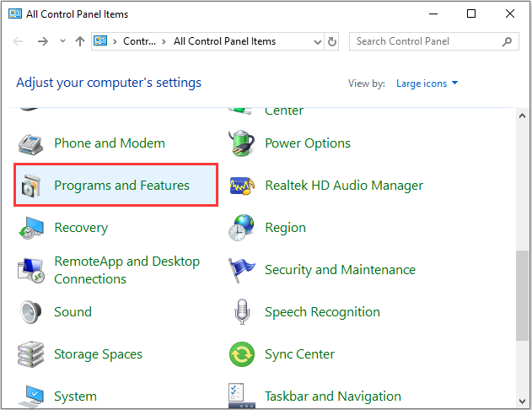Open the System monitor icon
The width and height of the screenshot is (532, 410).
[x=31, y=397]
